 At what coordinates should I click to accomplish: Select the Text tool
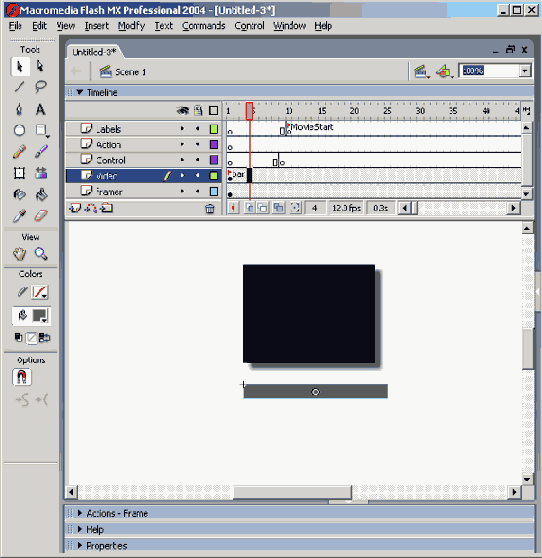point(41,109)
